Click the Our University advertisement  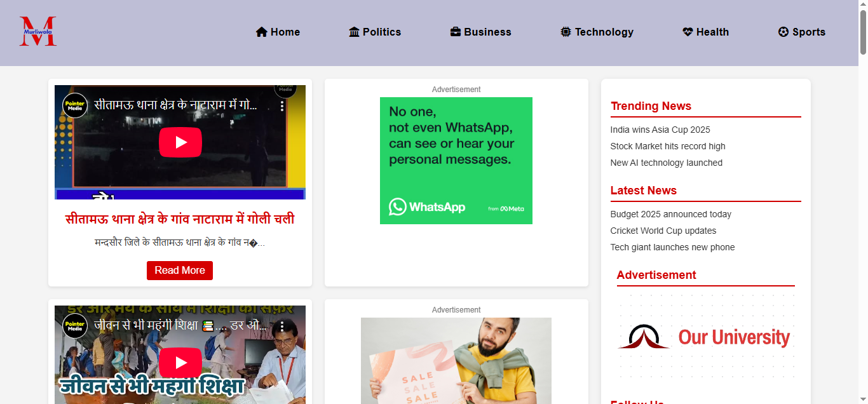[x=706, y=337]
